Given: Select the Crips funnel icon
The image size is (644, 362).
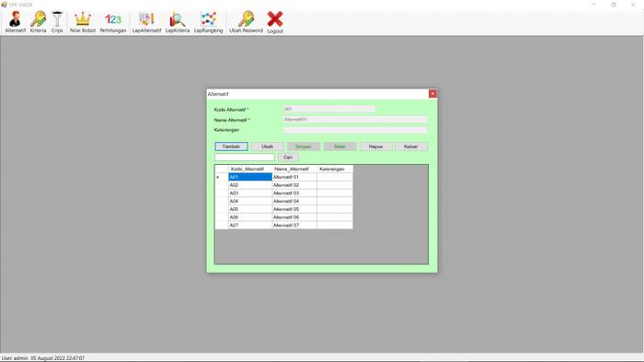Looking at the screenshot, I should point(57,22).
